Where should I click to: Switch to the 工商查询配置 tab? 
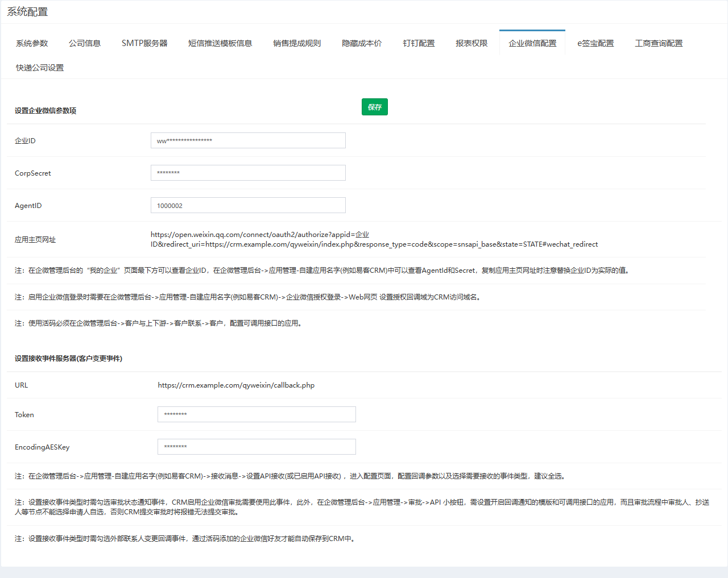pos(659,43)
